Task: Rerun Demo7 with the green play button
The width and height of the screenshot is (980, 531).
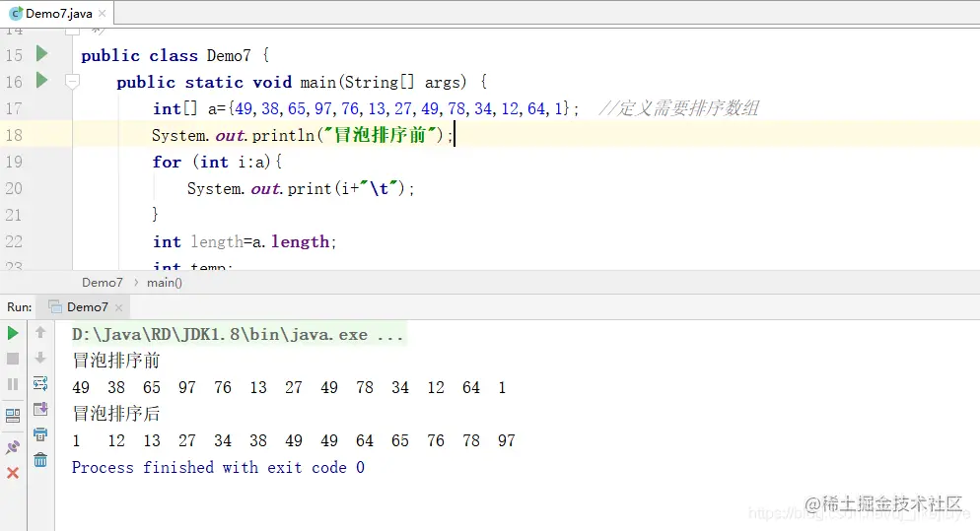Action: click(13, 333)
